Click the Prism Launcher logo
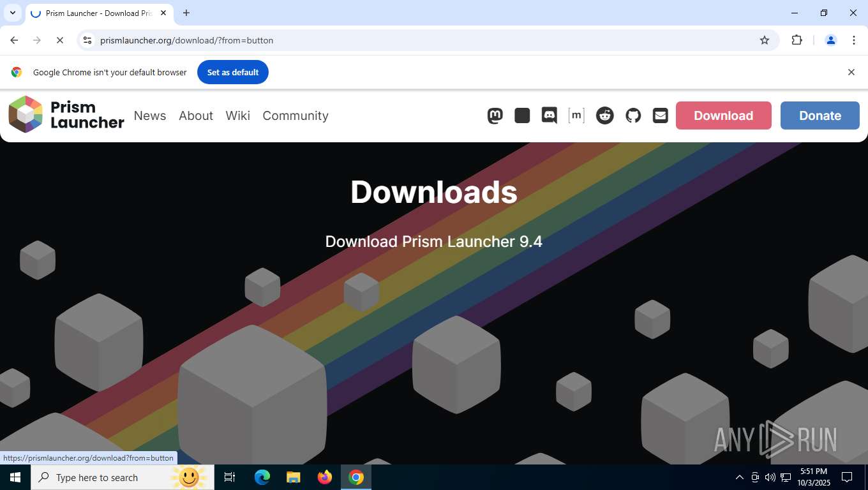The height and width of the screenshot is (490, 868). pos(66,115)
